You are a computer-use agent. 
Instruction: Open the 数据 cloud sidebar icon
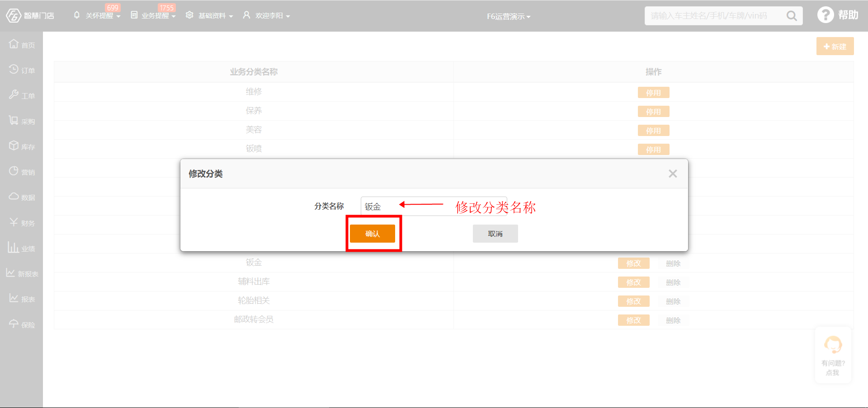coord(14,197)
